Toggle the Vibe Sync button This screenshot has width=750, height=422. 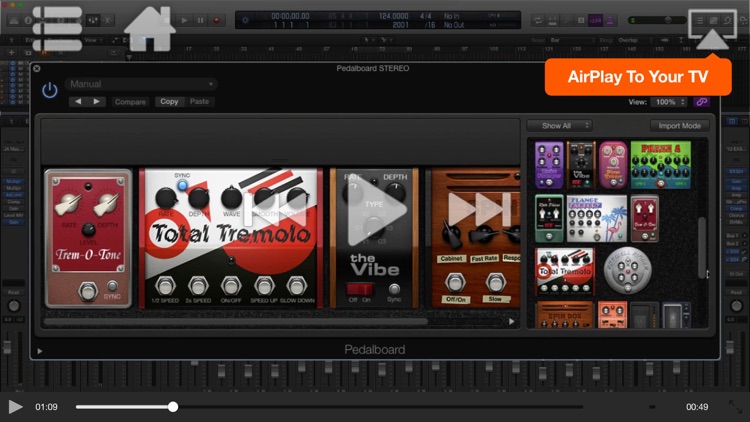click(x=394, y=289)
